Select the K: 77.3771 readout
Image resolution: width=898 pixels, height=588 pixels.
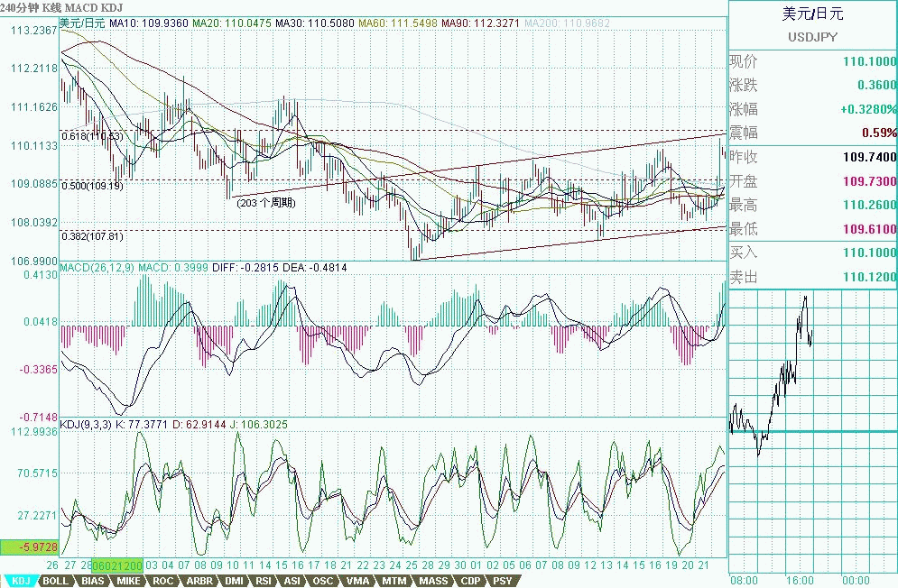pyautogui.click(x=142, y=424)
